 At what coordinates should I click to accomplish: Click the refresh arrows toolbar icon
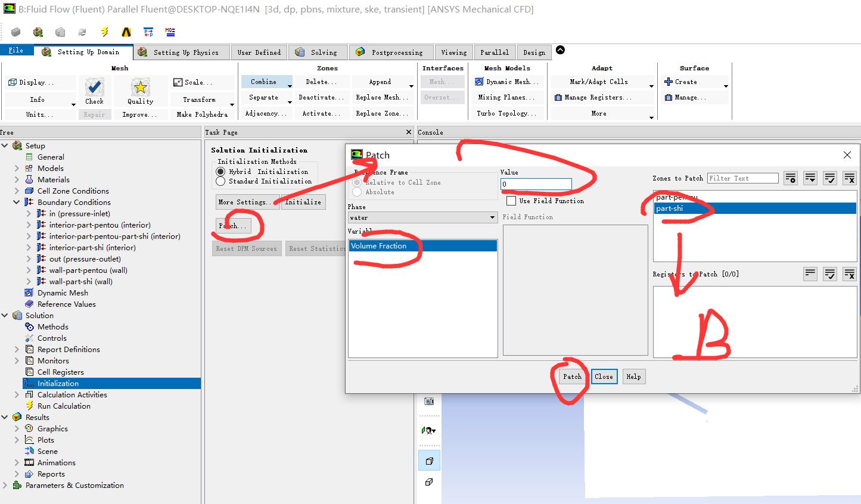point(82,32)
